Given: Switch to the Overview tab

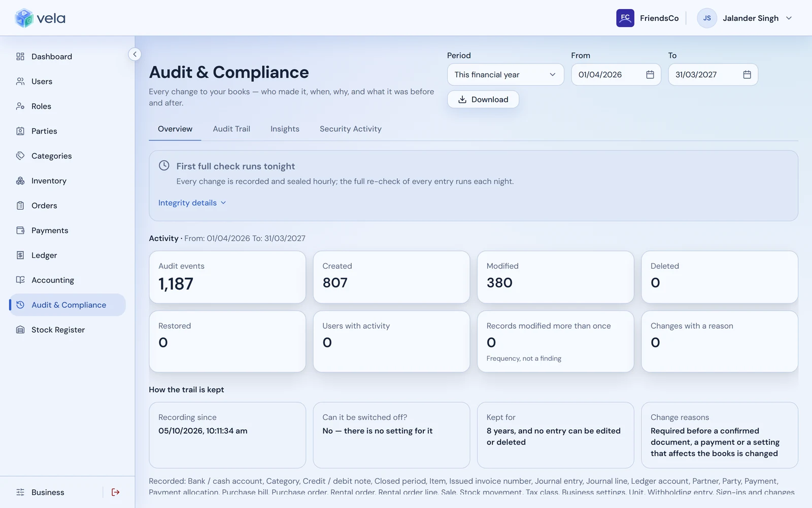Looking at the screenshot, I should coord(175,129).
